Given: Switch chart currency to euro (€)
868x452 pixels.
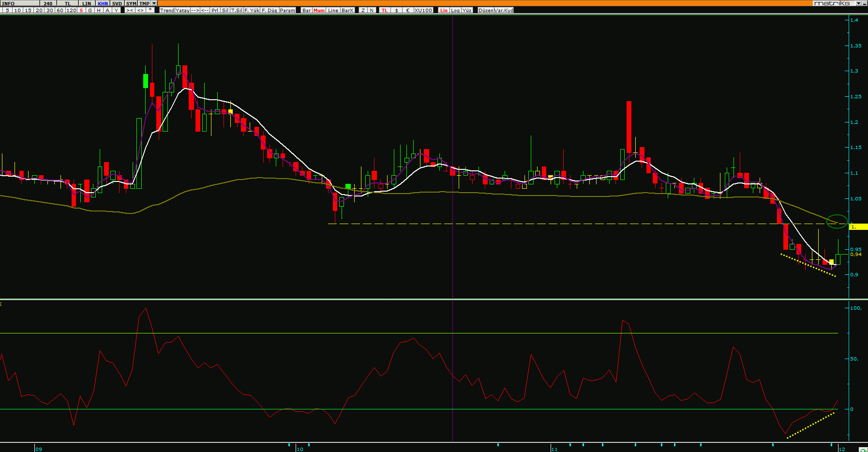Looking at the screenshot, I should click(x=408, y=10).
